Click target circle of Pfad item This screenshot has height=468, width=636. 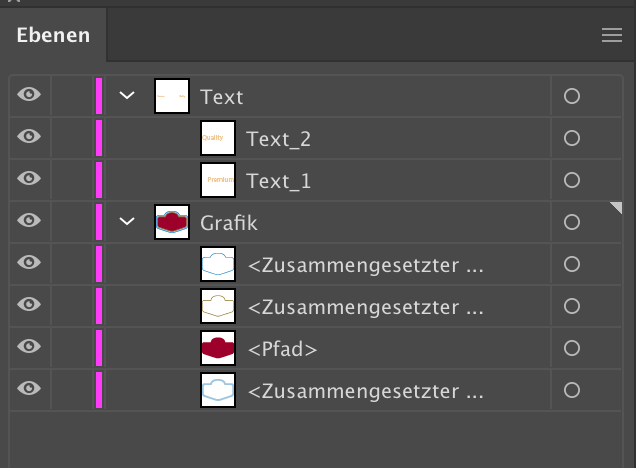coord(572,348)
